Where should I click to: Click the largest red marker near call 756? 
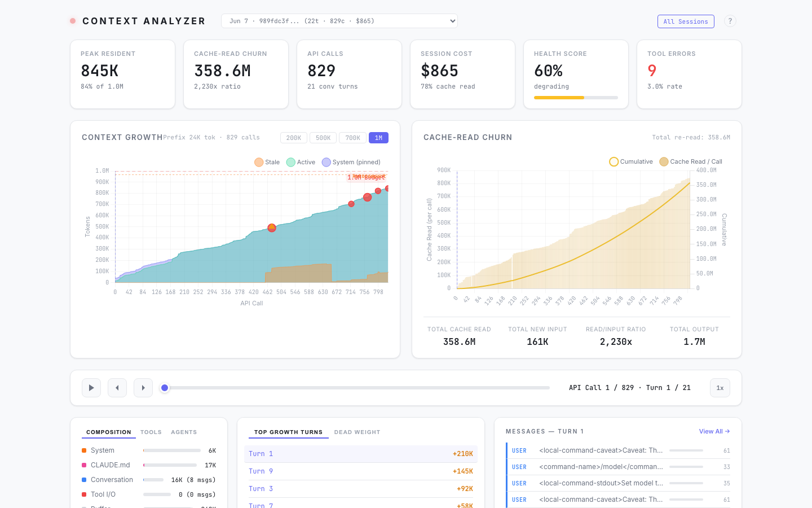367,197
